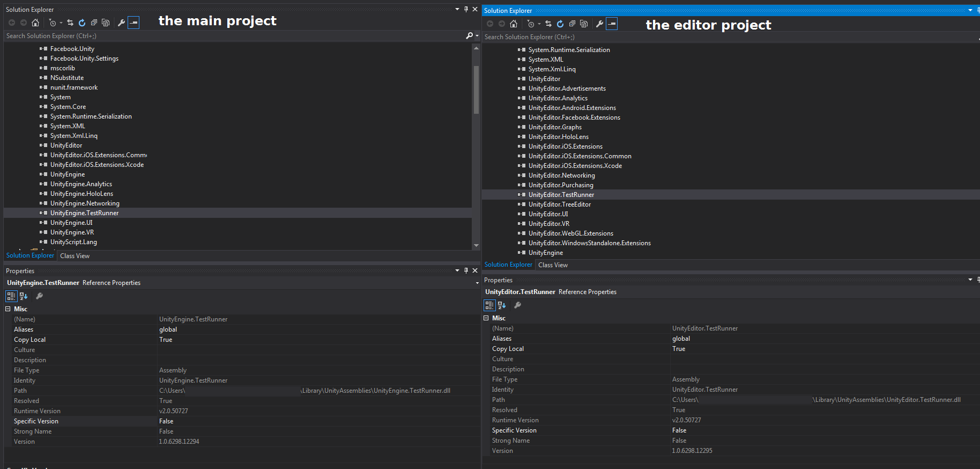The width and height of the screenshot is (980, 469).
Task: Click scroll down arrow of main project tree
Action: [476, 245]
